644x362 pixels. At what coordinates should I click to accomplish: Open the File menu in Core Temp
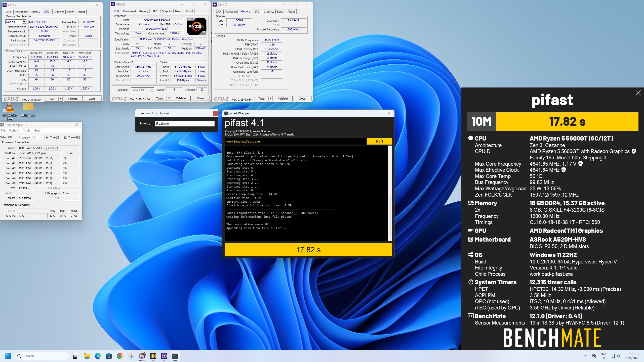pyautogui.click(x=3, y=130)
